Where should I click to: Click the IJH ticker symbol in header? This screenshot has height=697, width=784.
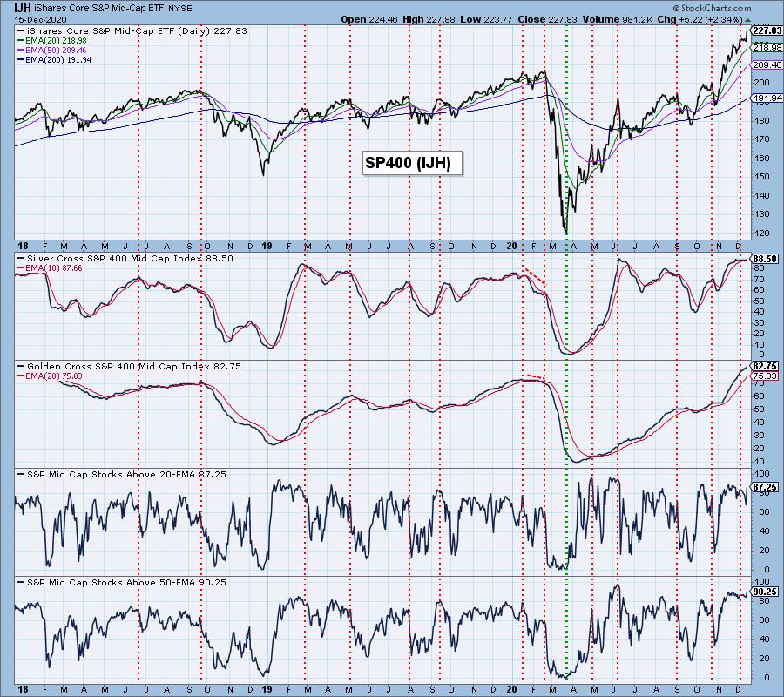click(24, 8)
